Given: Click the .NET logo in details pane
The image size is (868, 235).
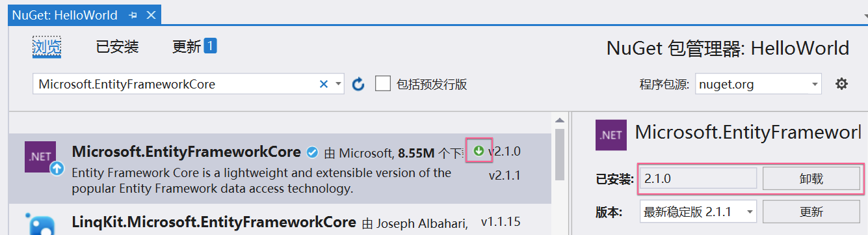Looking at the screenshot, I should tap(611, 135).
